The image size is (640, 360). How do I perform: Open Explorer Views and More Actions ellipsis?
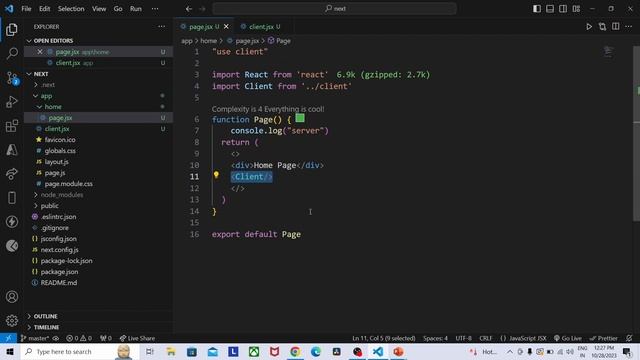162,27
